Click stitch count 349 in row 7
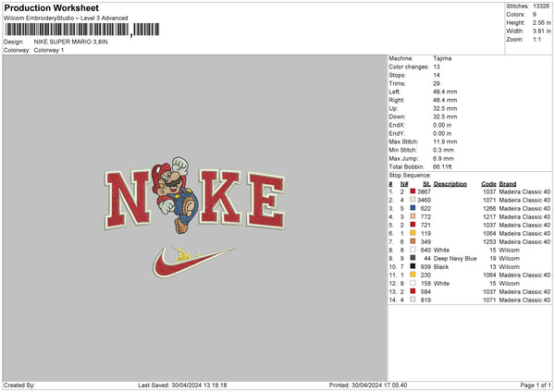 pos(425,242)
